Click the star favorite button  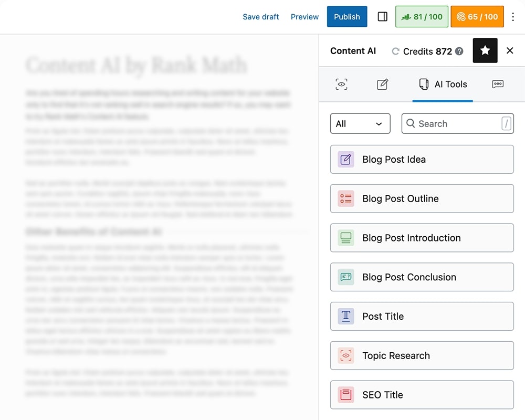[x=485, y=50]
